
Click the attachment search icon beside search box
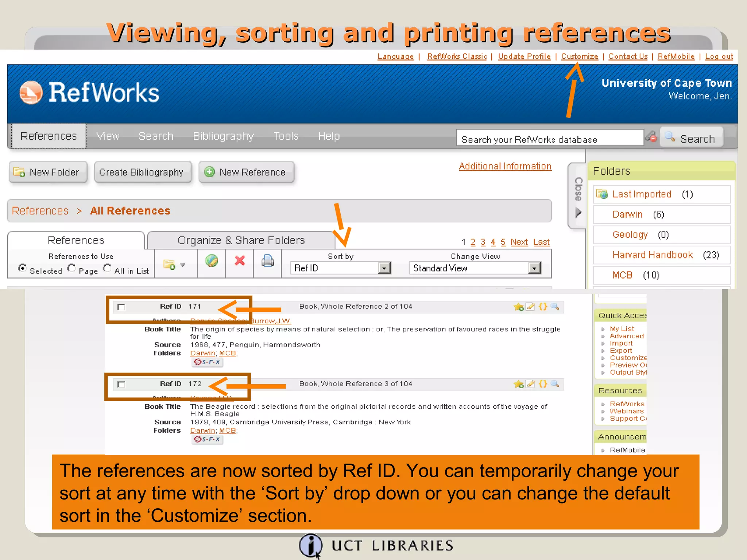(x=651, y=137)
